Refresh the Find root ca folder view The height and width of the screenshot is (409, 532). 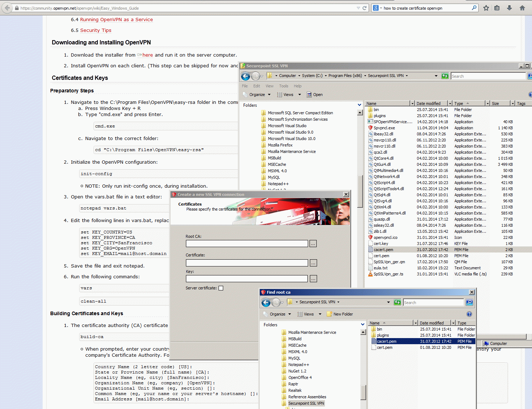(397, 302)
